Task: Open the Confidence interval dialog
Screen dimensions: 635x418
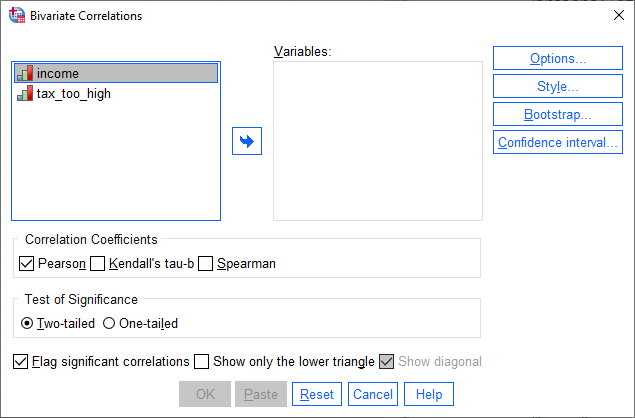Action: pos(558,142)
